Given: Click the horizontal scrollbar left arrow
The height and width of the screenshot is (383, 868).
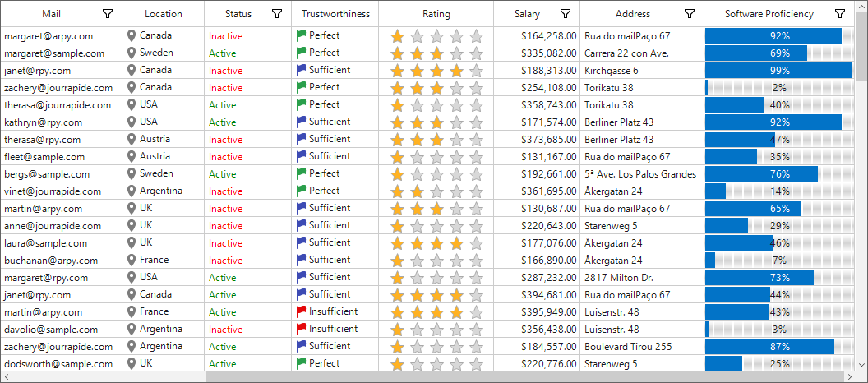Looking at the screenshot, I should pos(6,376).
